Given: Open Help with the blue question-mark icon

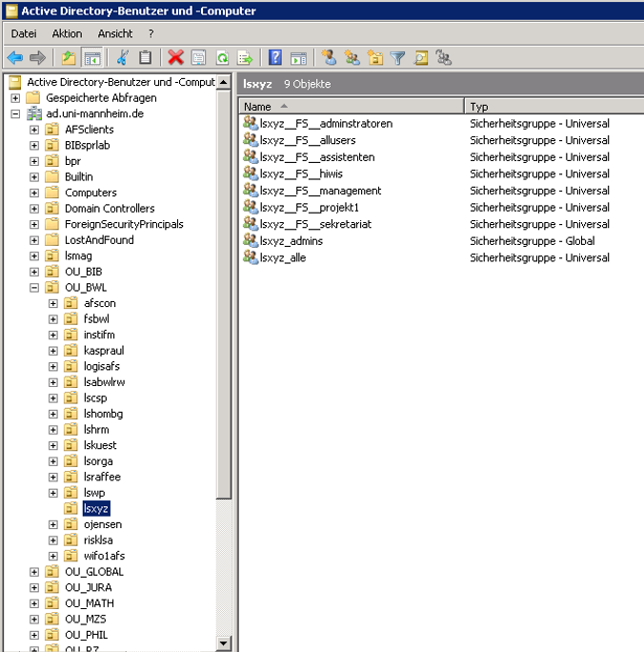Looking at the screenshot, I should (275, 57).
